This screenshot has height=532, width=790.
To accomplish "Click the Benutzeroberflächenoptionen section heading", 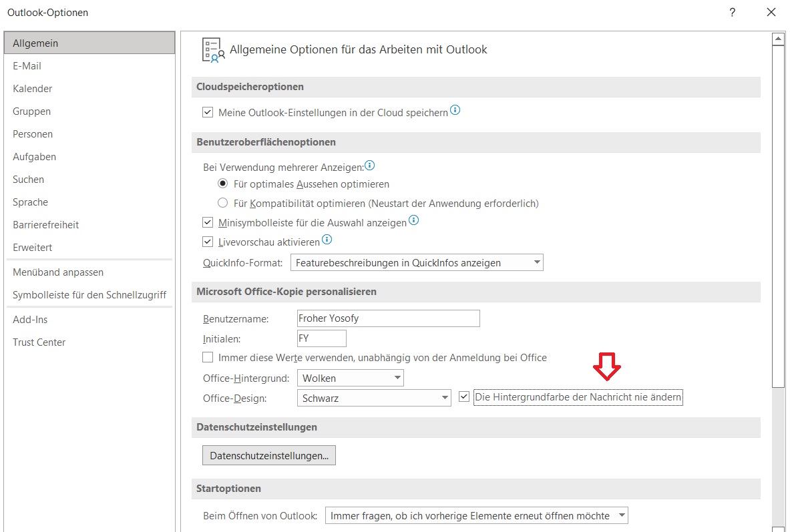I will (x=266, y=142).
